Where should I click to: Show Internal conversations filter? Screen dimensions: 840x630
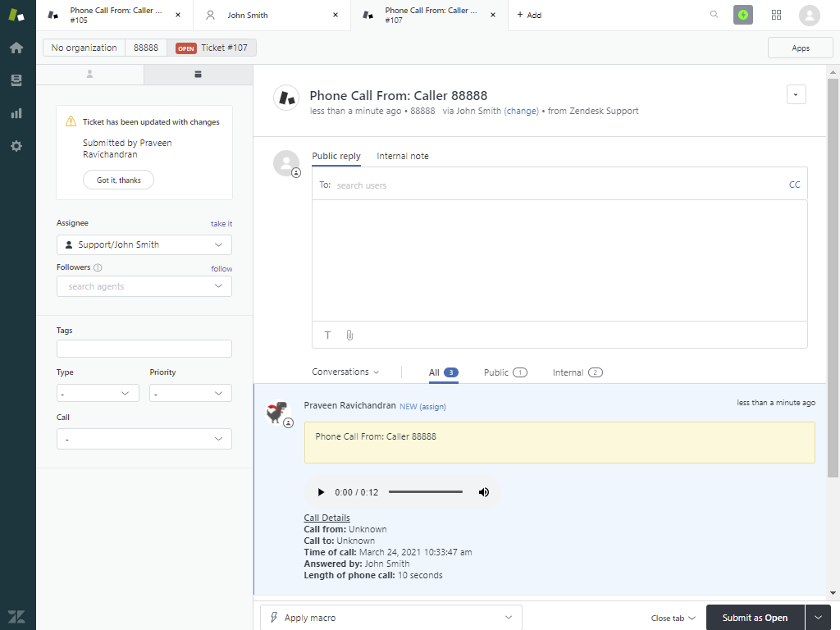coord(577,372)
